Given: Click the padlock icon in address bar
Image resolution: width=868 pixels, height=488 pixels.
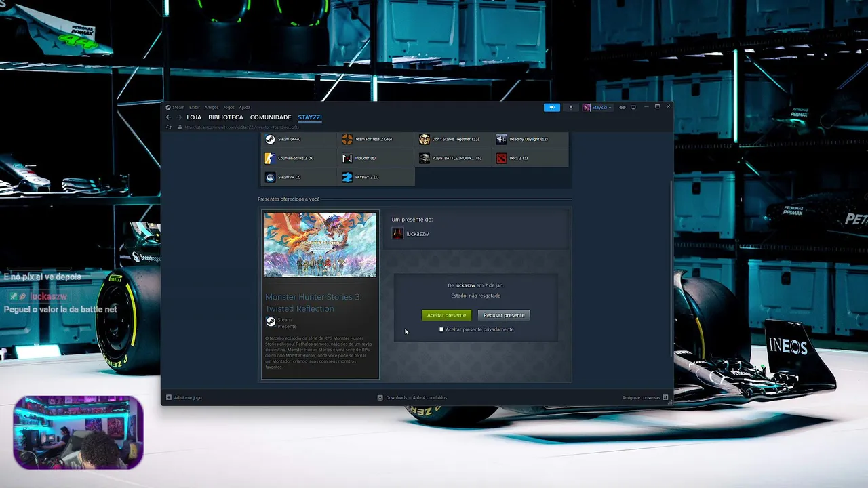Looking at the screenshot, I should click(179, 127).
